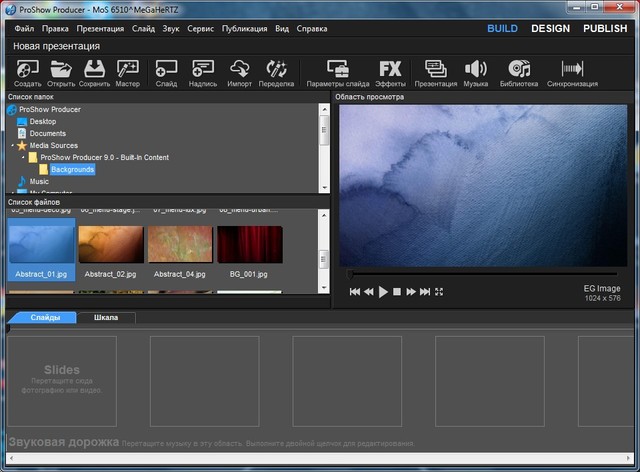Screen dimensions: 640x472
Task: Collapse the ProShow Producer 9.0 Built-In Content folder
Action: (x=24, y=157)
